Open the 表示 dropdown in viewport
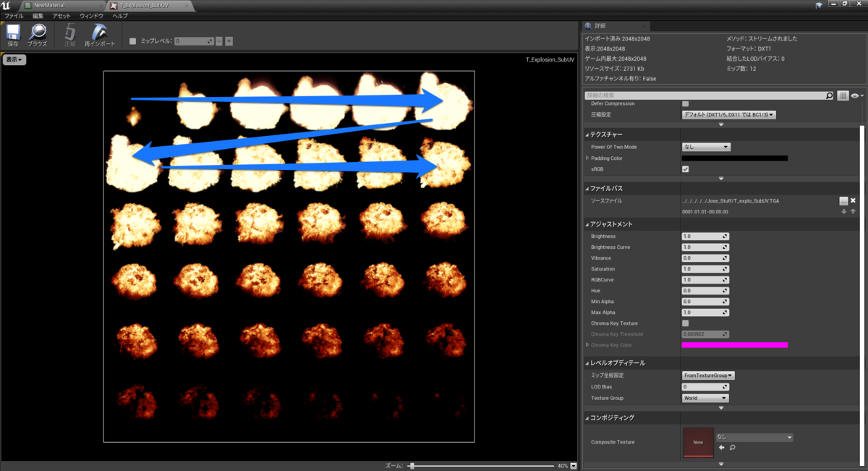 point(14,60)
